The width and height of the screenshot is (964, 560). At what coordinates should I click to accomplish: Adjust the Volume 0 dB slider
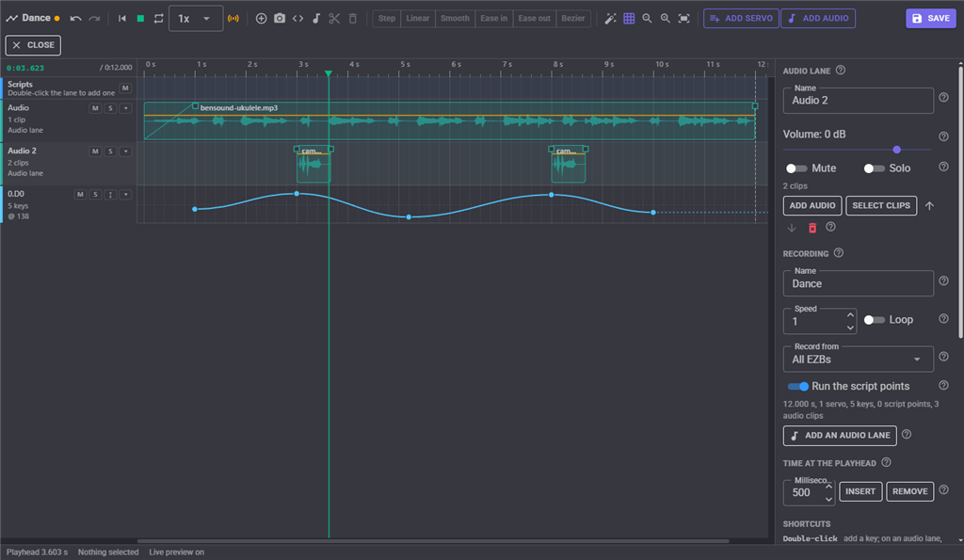click(857, 150)
